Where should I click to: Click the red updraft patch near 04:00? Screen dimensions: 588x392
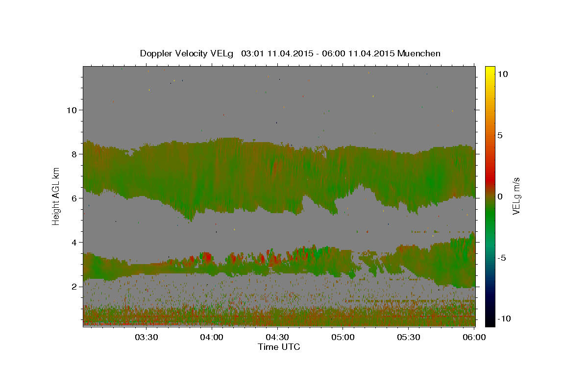[x=208, y=256]
